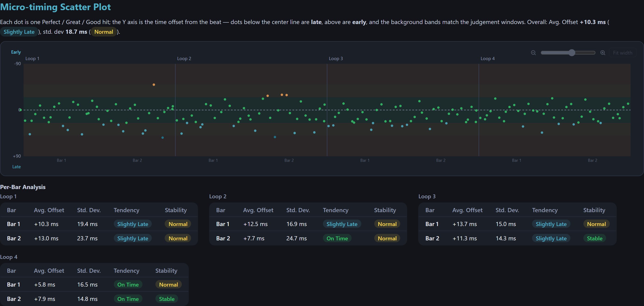Click the Micro-timing Scatter Plot title
The width and height of the screenshot is (644, 306).
pyautogui.click(x=56, y=7)
